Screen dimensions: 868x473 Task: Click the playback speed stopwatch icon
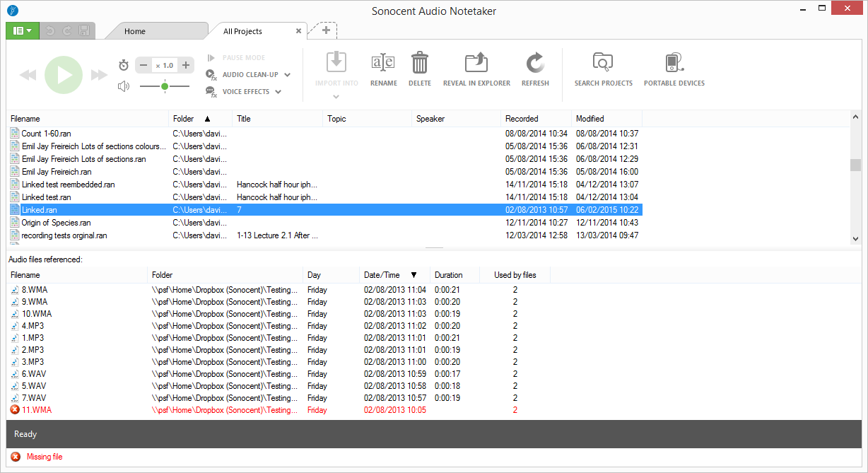tap(124, 65)
